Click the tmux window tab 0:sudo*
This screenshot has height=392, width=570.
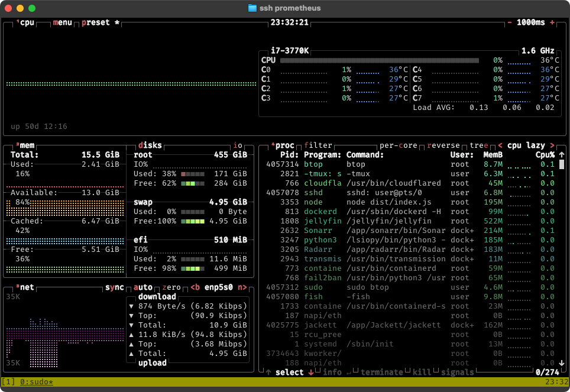tap(36, 382)
